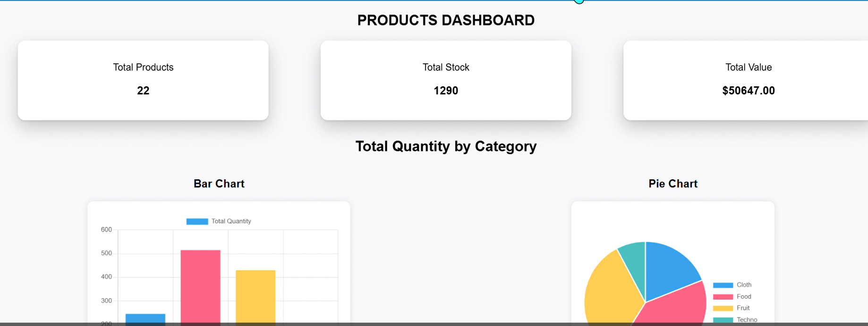Click the Total Products label
The width and height of the screenshot is (868, 326).
click(143, 67)
